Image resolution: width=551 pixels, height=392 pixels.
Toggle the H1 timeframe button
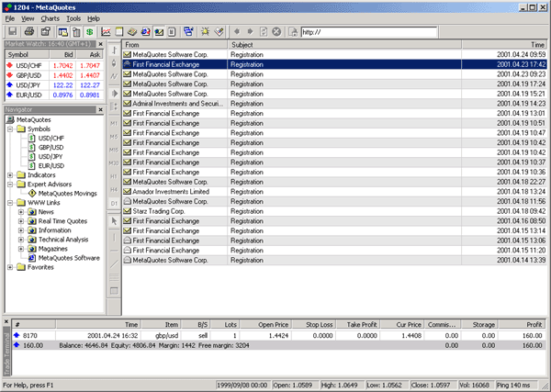[x=114, y=176]
